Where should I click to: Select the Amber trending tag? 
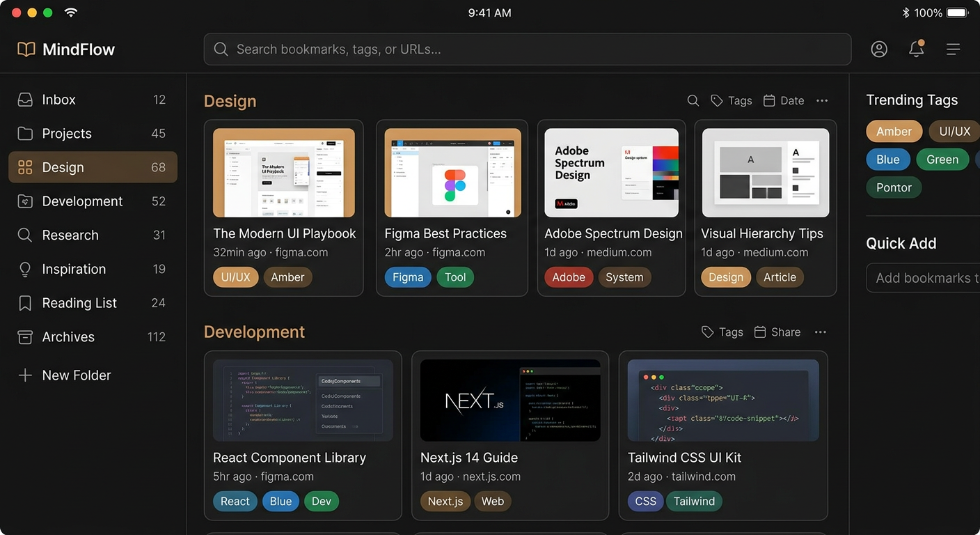click(x=894, y=132)
